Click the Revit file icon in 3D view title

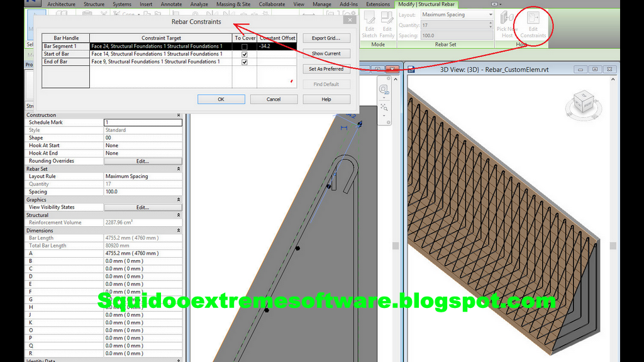pos(411,69)
